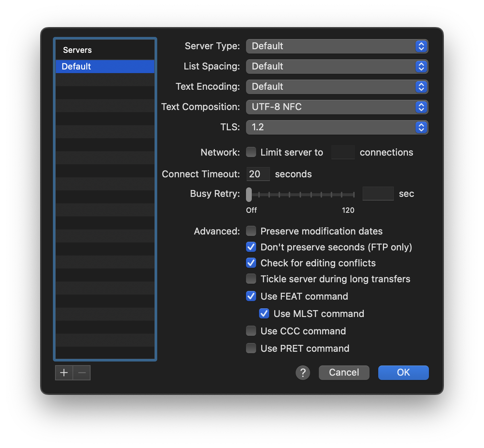
Task: Turn on Use PRET command
Action: point(251,348)
